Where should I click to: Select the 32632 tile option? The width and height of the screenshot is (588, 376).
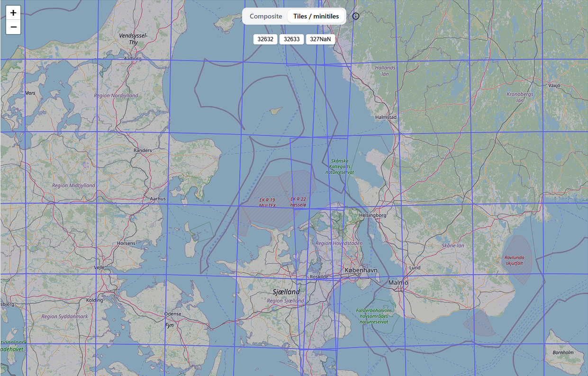(266, 39)
